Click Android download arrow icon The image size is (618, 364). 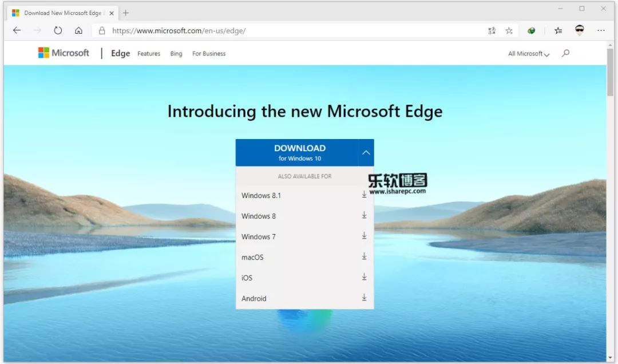tap(364, 298)
